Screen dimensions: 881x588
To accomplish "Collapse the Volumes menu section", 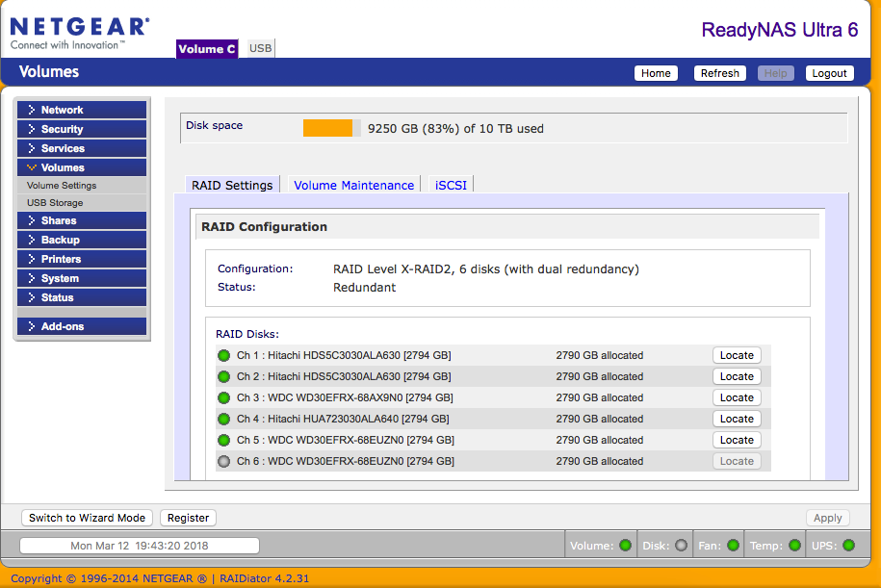I will coord(82,167).
